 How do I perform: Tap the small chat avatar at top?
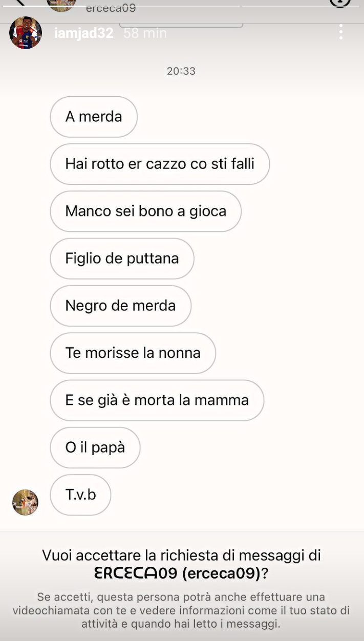point(61,4)
